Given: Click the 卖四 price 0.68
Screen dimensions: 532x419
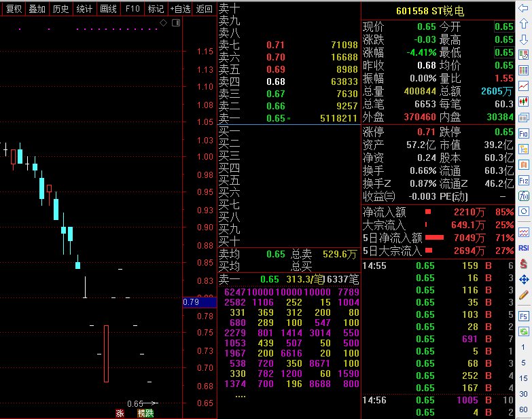Looking at the screenshot, I should (x=275, y=81).
